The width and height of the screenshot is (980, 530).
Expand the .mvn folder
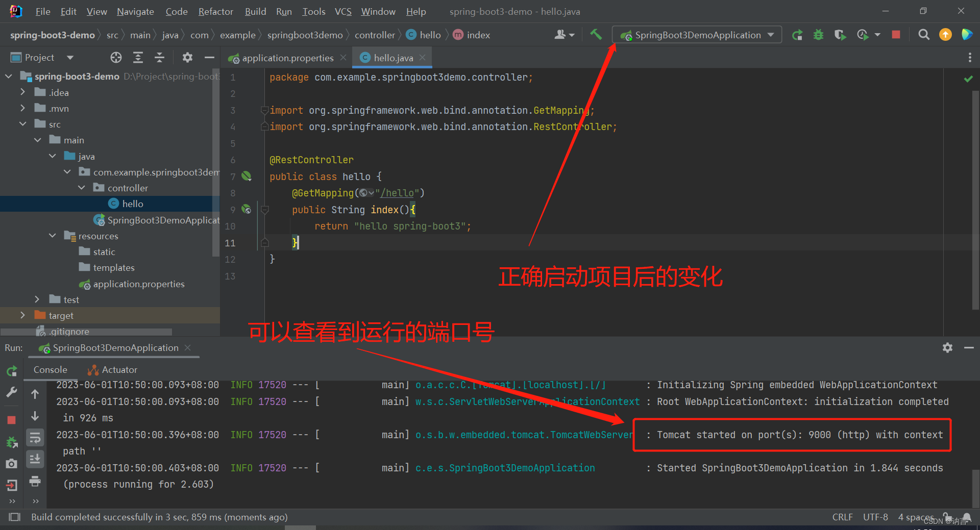coord(22,108)
